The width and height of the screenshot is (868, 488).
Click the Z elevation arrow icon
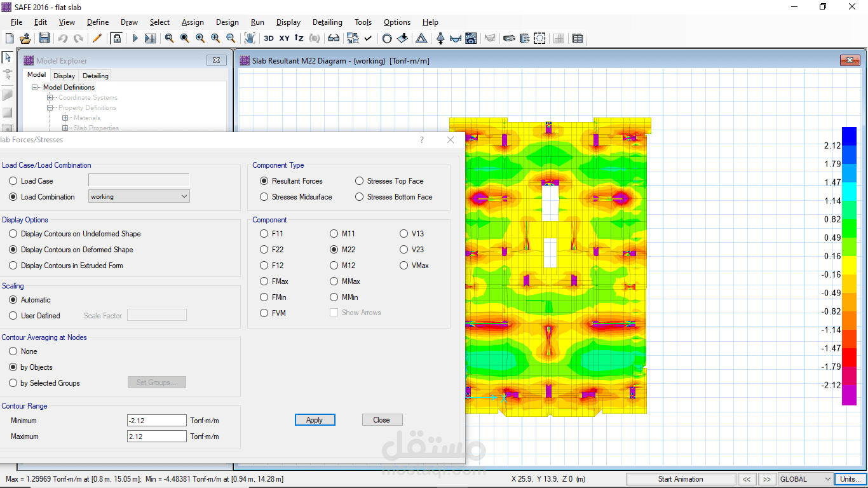(299, 38)
